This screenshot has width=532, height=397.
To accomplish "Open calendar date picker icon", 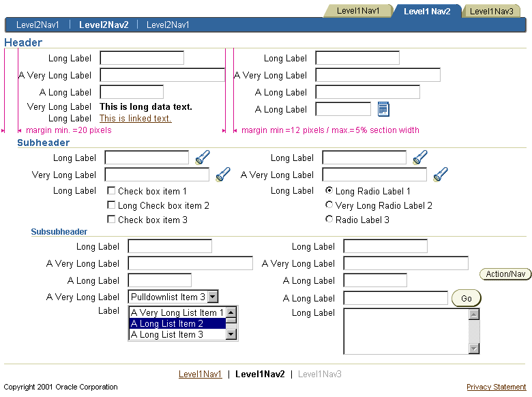I will click(x=383, y=109).
